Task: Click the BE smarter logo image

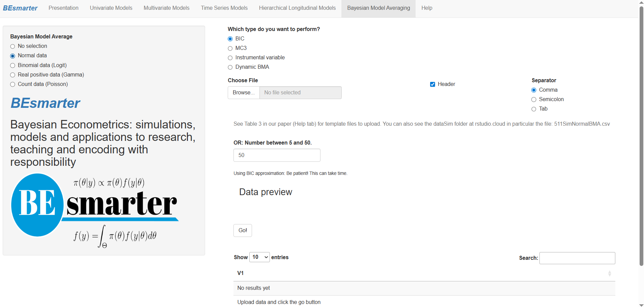Action: tap(94, 209)
